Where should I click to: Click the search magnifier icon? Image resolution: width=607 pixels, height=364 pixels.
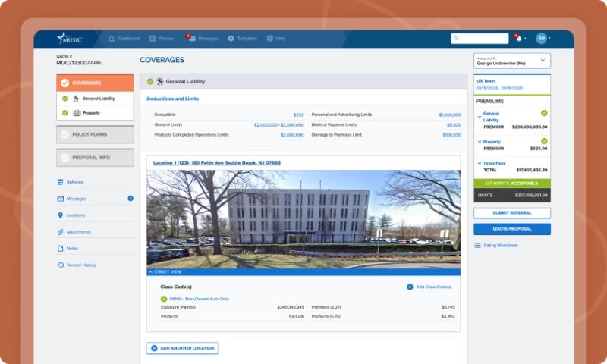pos(457,38)
